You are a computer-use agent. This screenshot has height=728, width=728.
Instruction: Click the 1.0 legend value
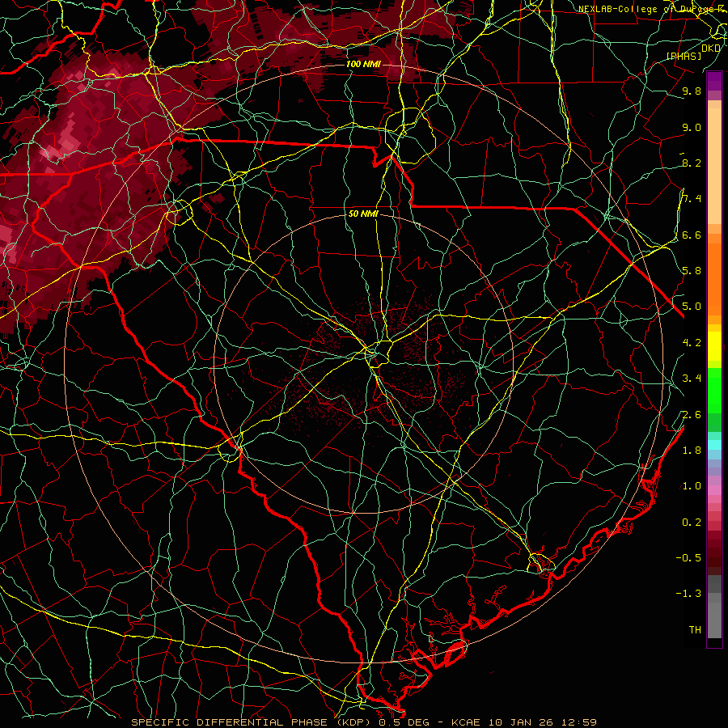692,486
